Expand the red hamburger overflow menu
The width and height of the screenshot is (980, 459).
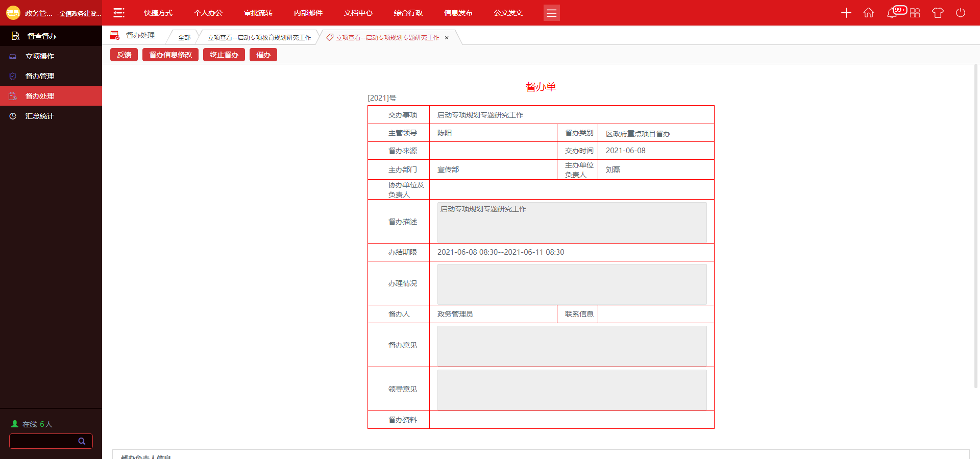[551, 13]
